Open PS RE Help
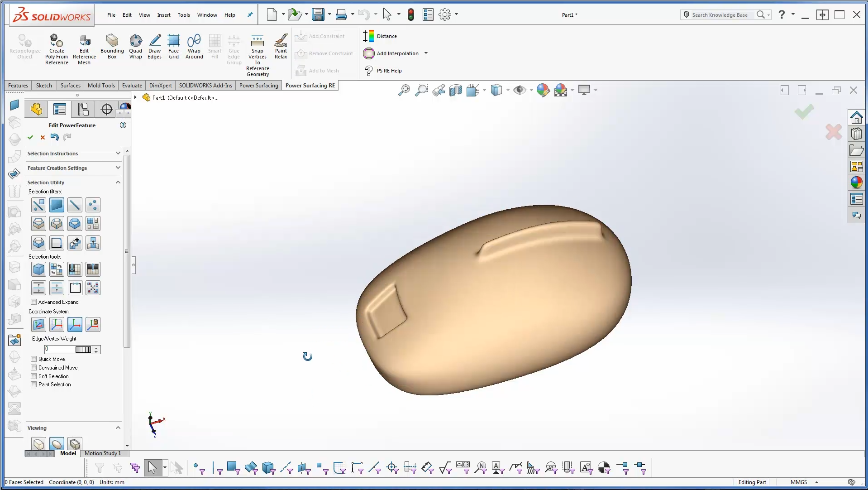 pos(383,71)
